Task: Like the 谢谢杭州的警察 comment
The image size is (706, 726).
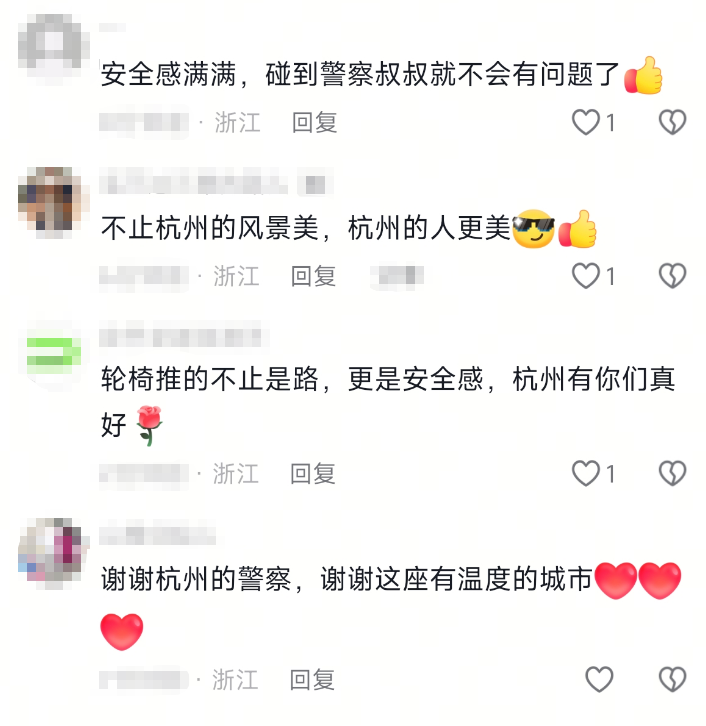Action: pos(599,679)
